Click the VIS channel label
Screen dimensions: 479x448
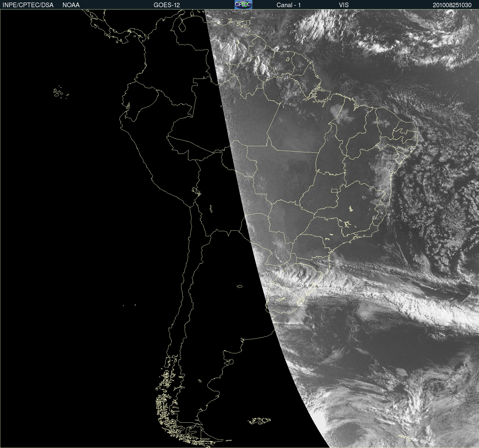(x=344, y=5)
